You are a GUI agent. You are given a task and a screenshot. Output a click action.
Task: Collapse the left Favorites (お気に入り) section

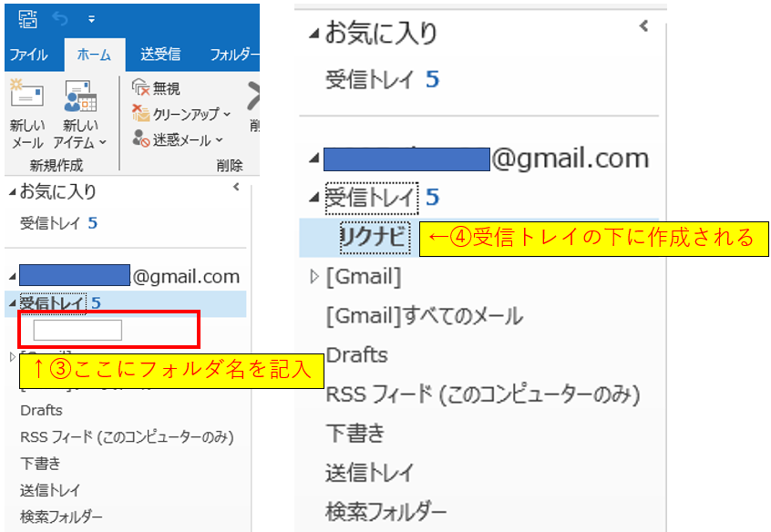11,193
